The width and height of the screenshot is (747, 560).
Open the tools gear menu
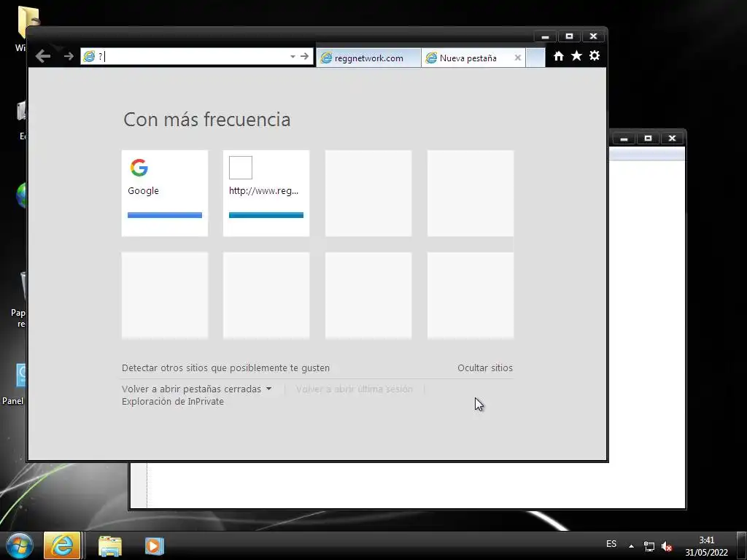click(x=594, y=55)
